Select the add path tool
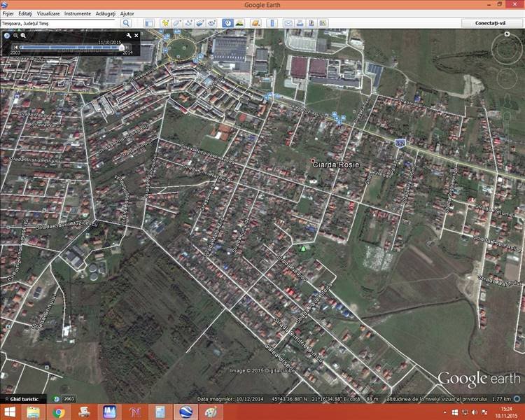 tap(189, 23)
